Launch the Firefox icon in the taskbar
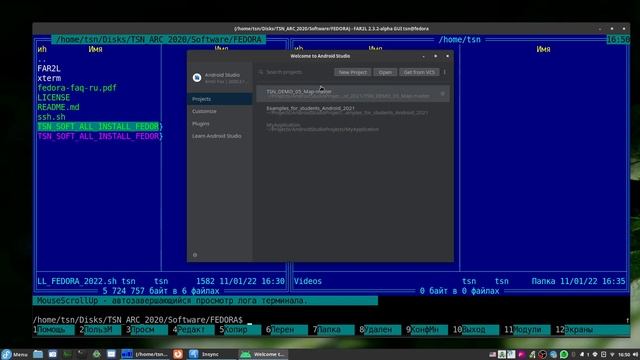The width and height of the screenshot is (640, 360). (x=178, y=354)
